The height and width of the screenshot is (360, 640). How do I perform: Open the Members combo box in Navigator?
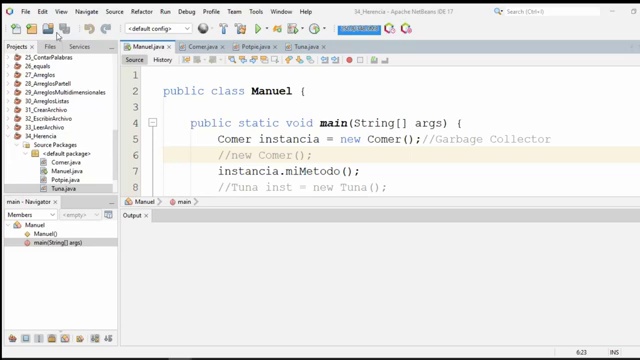(x=31, y=215)
